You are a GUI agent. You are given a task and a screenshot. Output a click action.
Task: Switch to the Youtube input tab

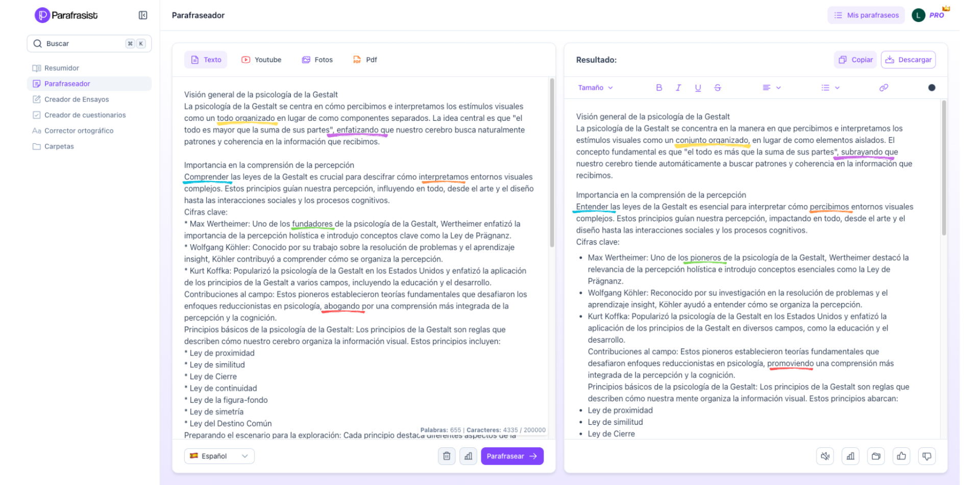click(x=261, y=60)
